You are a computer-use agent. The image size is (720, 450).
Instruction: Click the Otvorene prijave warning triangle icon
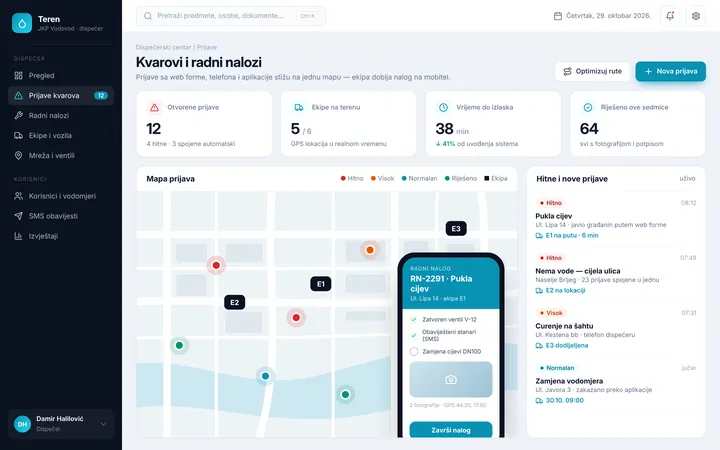tap(154, 107)
